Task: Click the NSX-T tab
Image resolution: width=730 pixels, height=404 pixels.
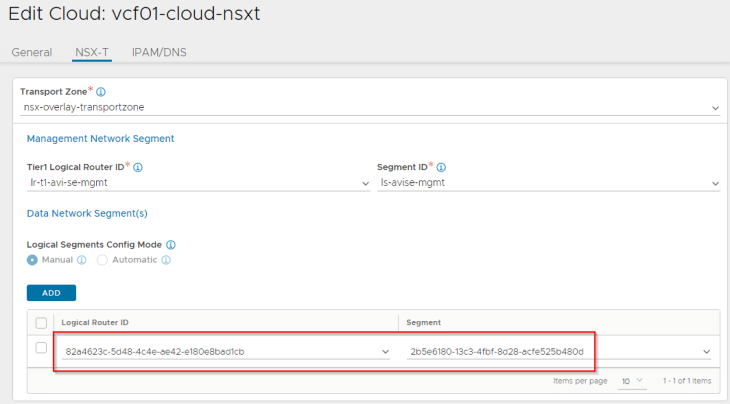Action: coord(92,52)
